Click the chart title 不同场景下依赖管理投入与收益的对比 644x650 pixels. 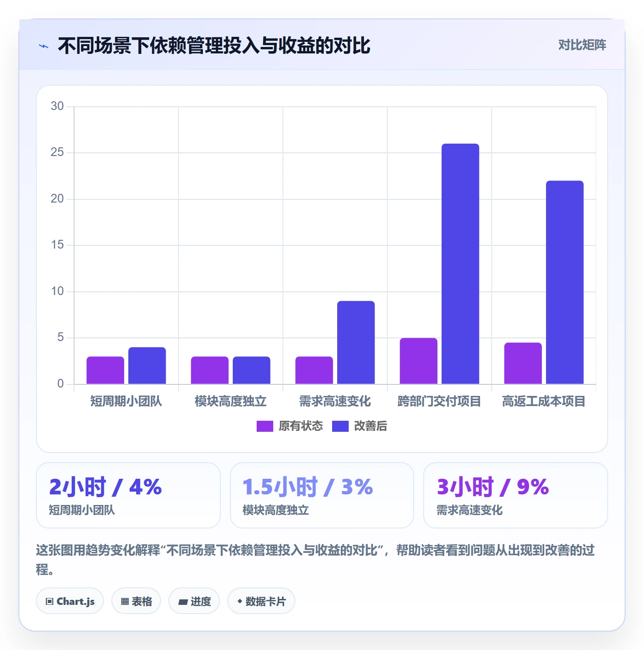pos(214,46)
